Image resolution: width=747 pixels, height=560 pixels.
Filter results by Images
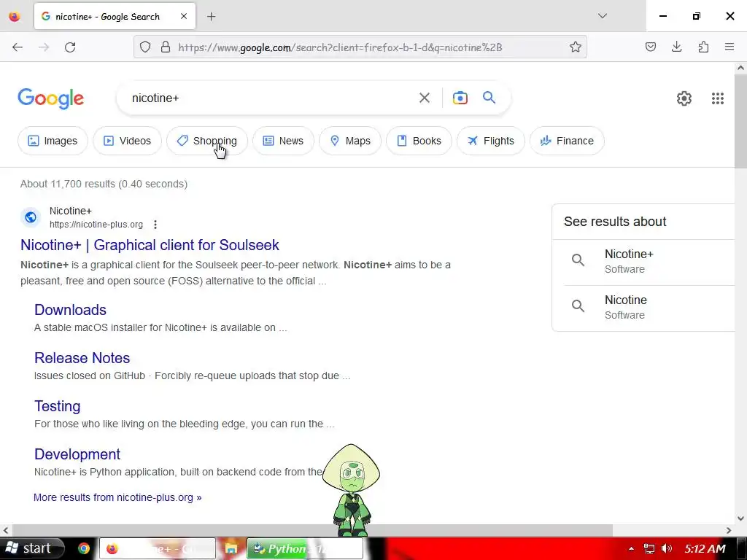coord(53,141)
